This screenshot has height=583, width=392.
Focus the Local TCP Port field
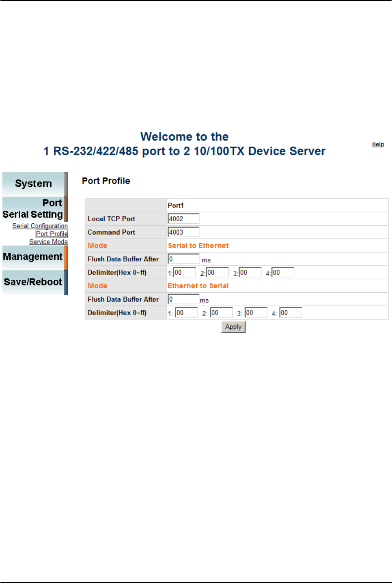click(x=183, y=219)
